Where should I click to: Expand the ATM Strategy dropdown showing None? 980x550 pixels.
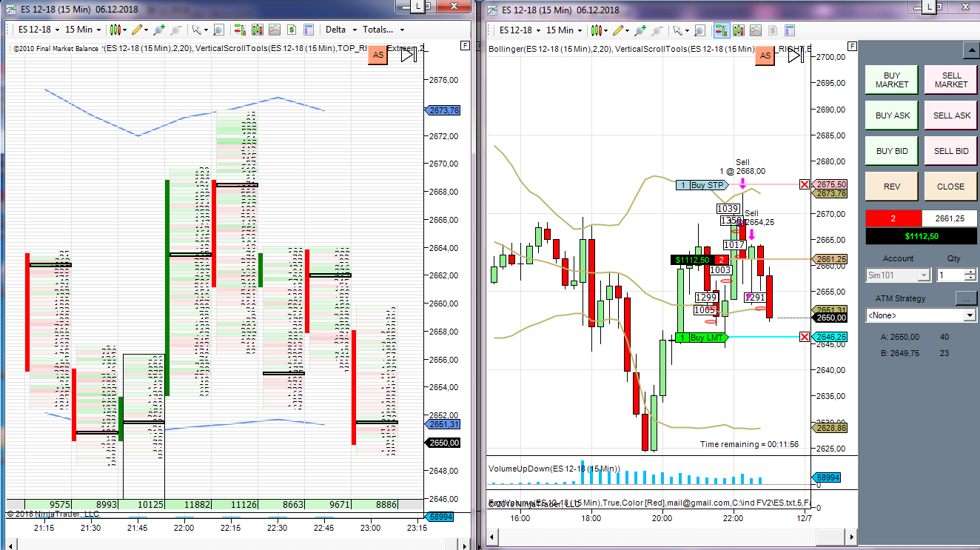click(x=922, y=315)
